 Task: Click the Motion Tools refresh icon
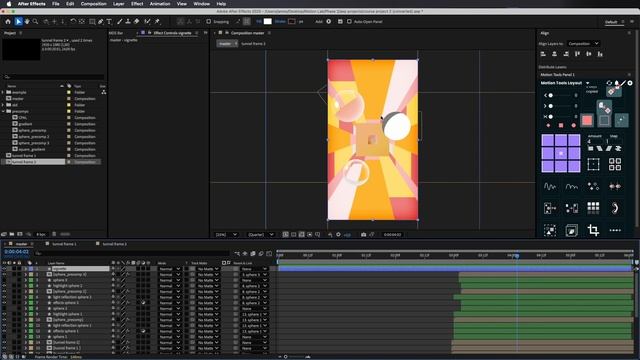[609, 83]
